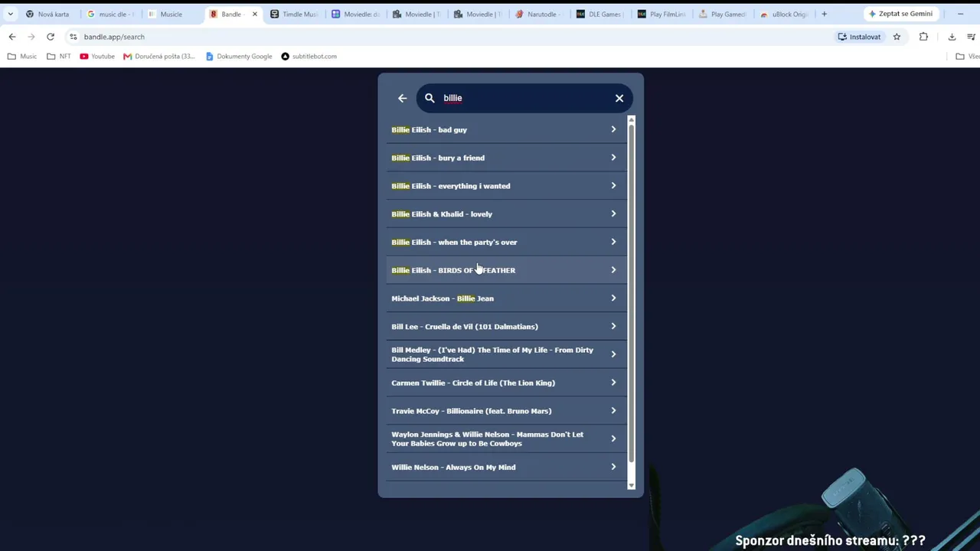Reload the current page
This screenshot has height=551, width=980.
click(x=51, y=37)
